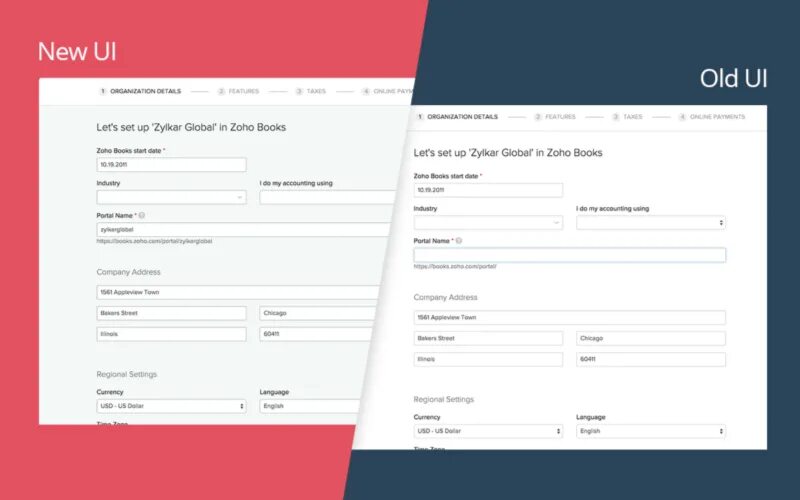Click Bakers Street field in New UI
800x500 pixels.
coord(171,313)
